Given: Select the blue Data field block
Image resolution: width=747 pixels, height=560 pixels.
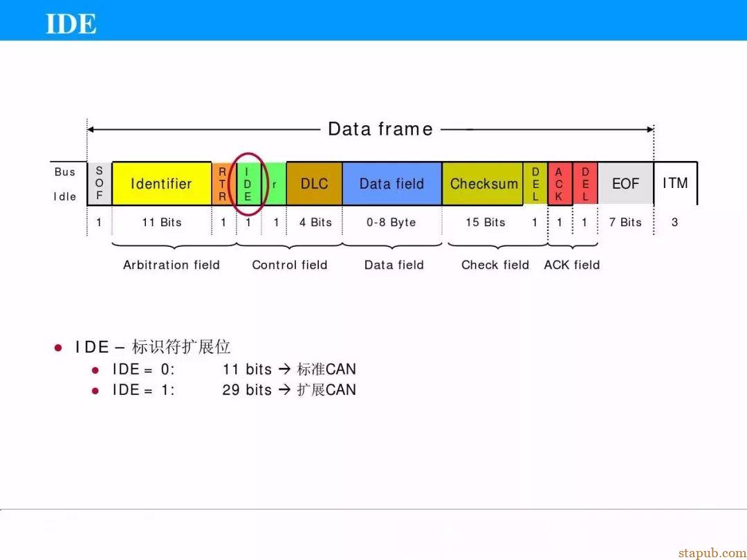Looking at the screenshot, I should click(x=391, y=184).
